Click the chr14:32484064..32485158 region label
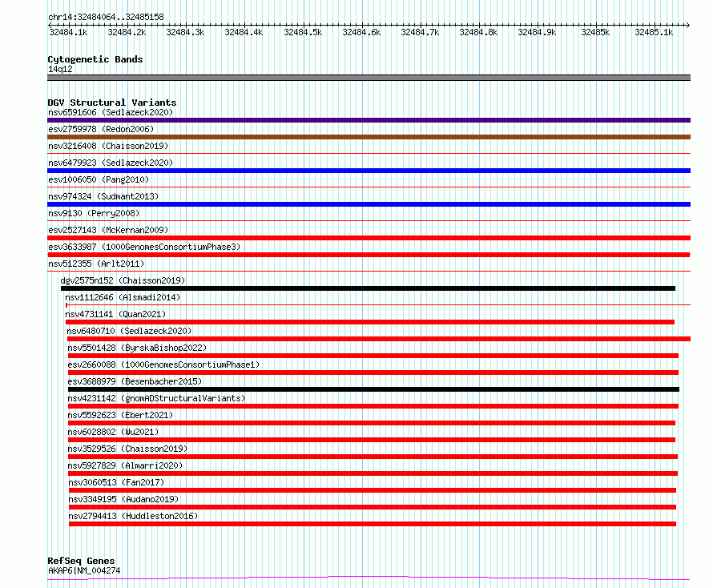 coord(106,17)
